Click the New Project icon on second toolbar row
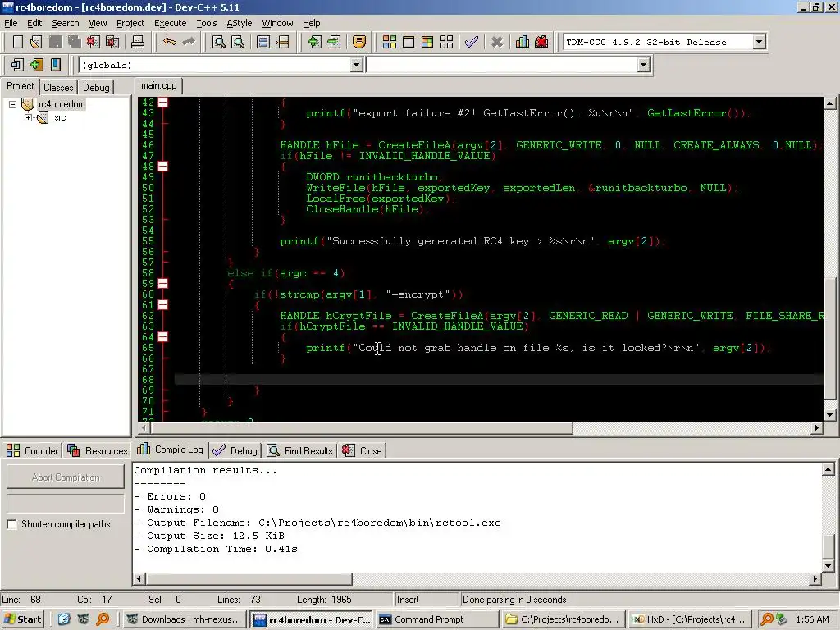 17,65
